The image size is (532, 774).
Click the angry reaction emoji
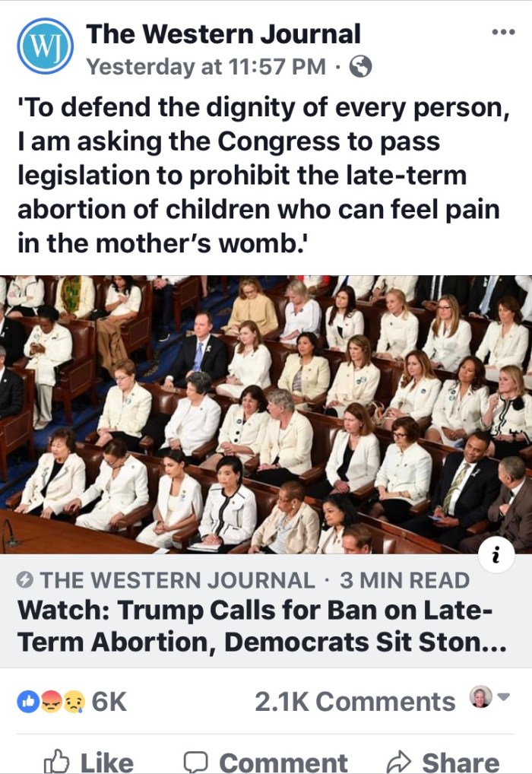50,702
